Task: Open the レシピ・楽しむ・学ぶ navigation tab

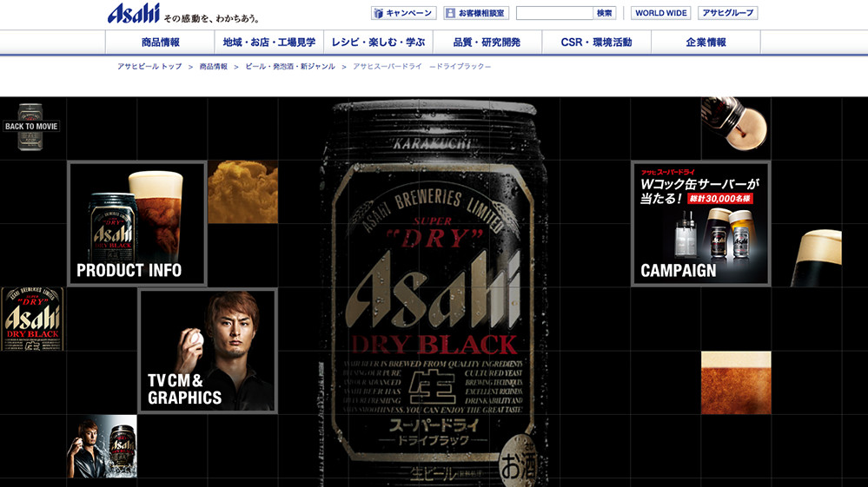Action: (x=378, y=42)
